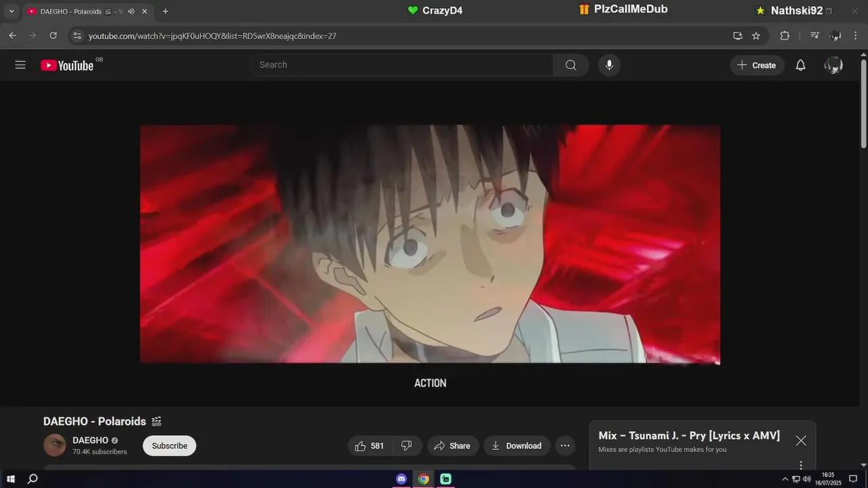Open the teal app in taskbar
Image resolution: width=868 pixels, height=488 pixels.
(x=446, y=479)
